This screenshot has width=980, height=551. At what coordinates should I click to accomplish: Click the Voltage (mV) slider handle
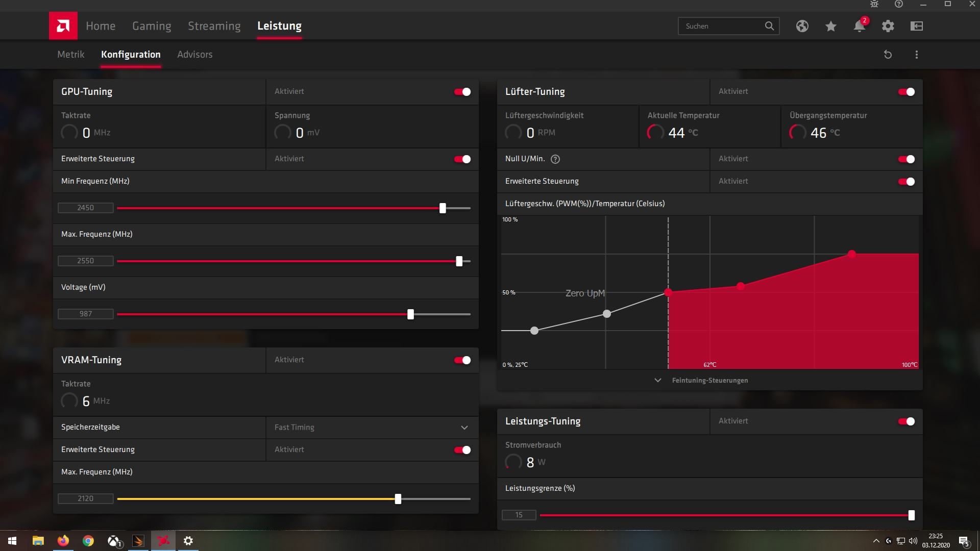410,314
